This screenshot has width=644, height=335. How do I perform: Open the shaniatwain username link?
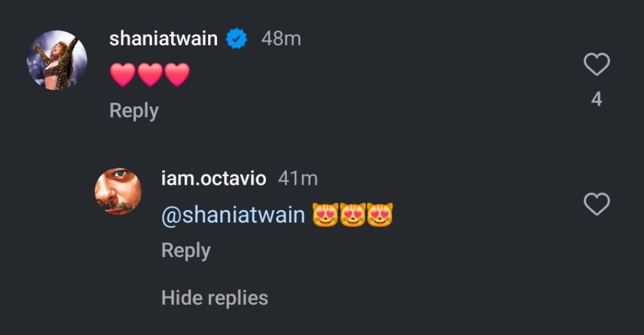click(x=164, y=39)
